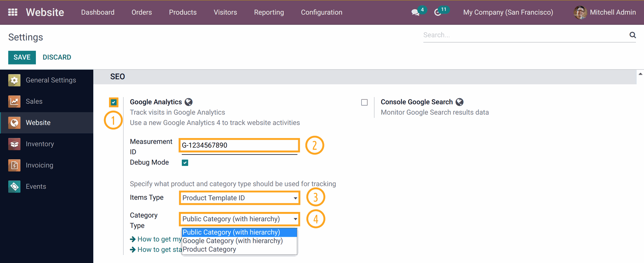644x263 pixels.
Task: Open the Reporting menu
Action: tap(269, 12)
